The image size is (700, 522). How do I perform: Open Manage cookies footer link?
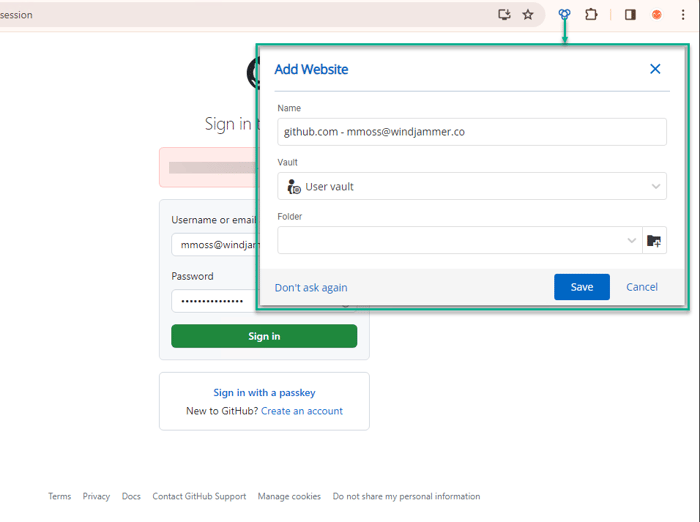[289, 496]
